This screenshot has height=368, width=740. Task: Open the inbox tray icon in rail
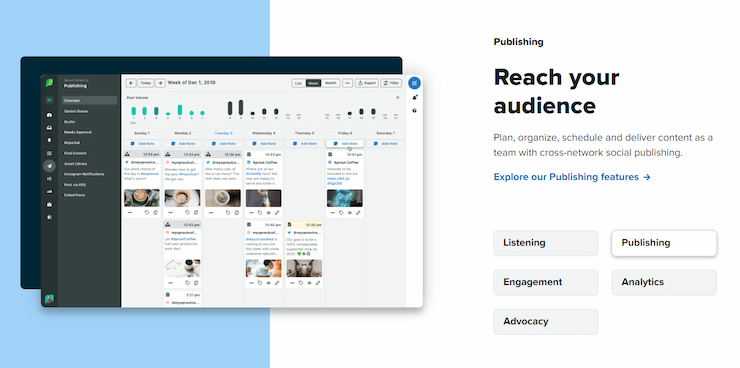pos(49,128)
